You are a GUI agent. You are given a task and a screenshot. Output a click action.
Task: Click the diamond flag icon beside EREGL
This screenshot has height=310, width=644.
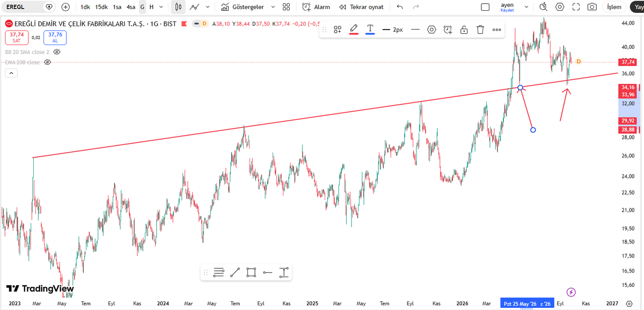tap(49, 7)
